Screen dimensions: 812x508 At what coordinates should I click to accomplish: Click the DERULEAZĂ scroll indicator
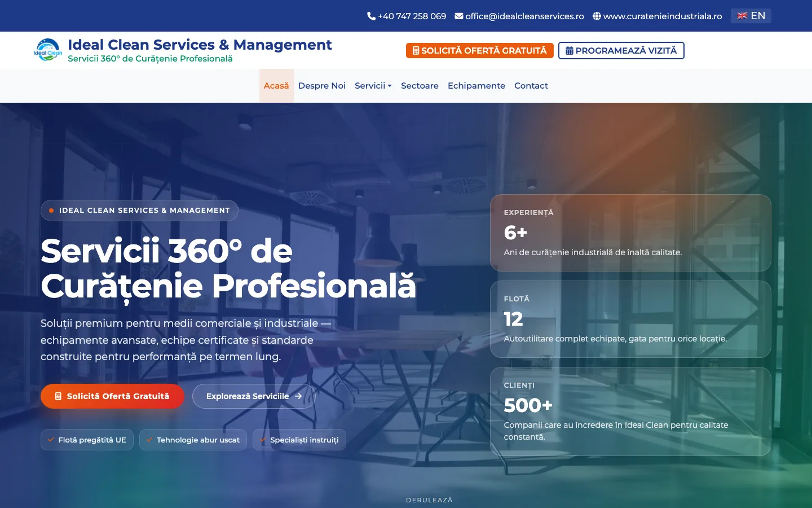pyautogui.click(x=429, y=500)
